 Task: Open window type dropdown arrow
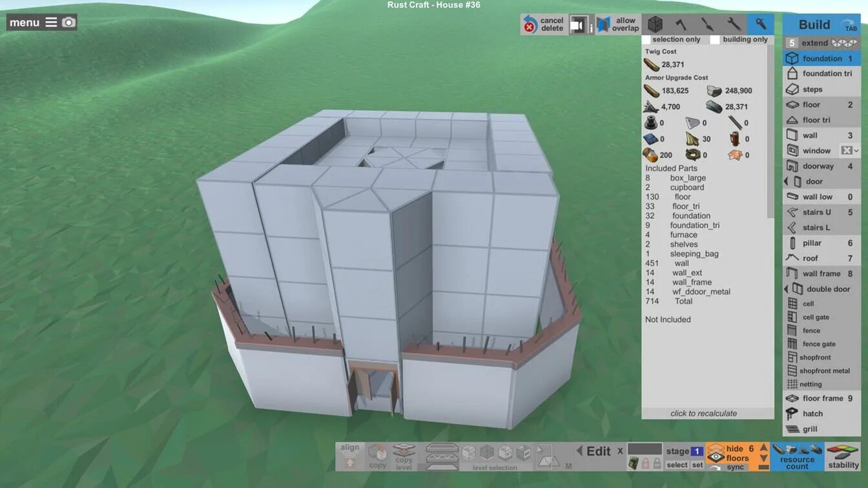856,151
